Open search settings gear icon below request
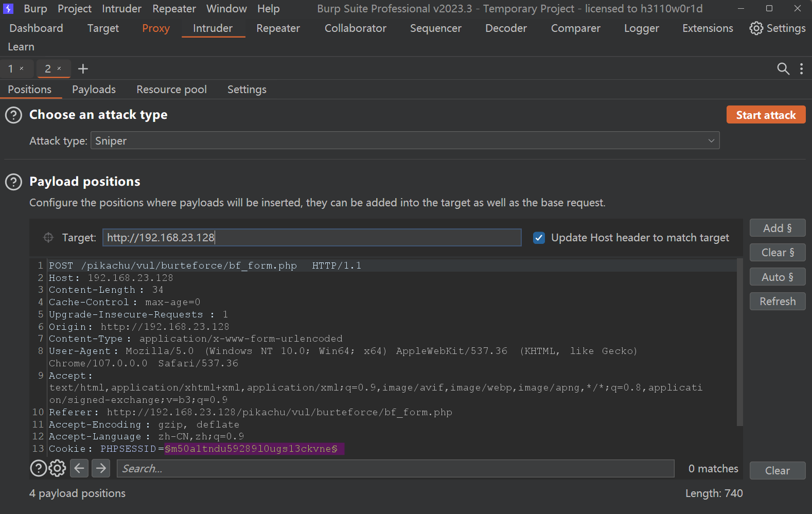 pos(57,468)
